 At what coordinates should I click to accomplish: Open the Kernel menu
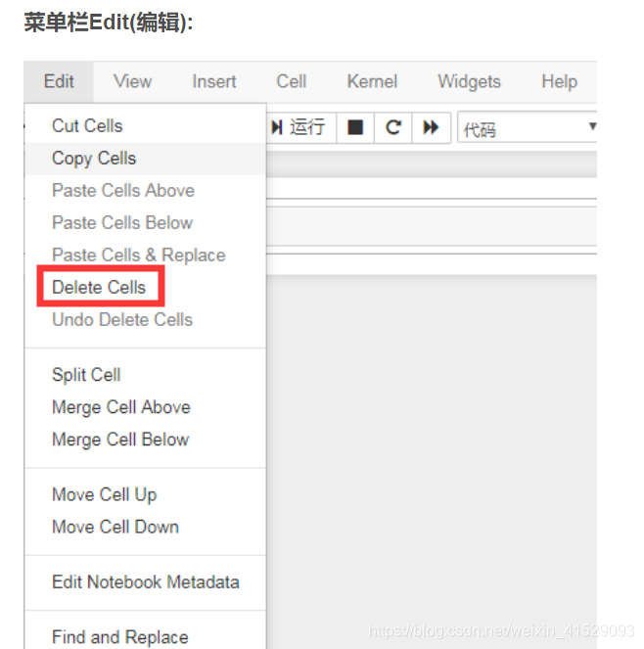pos(372,81)
